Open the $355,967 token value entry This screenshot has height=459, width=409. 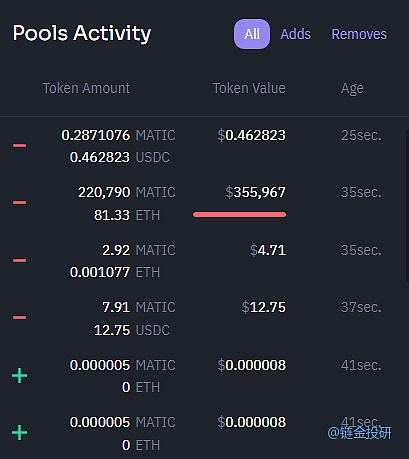(x=255, y=192)
